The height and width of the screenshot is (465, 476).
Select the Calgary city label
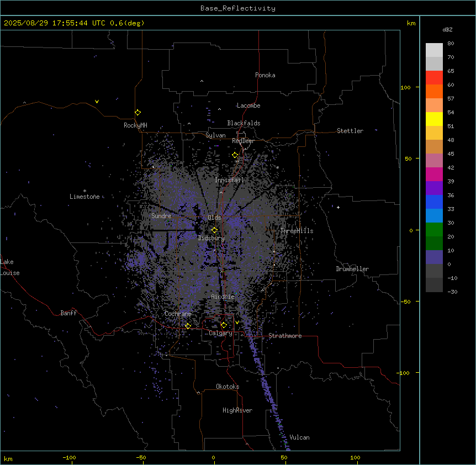220,333
